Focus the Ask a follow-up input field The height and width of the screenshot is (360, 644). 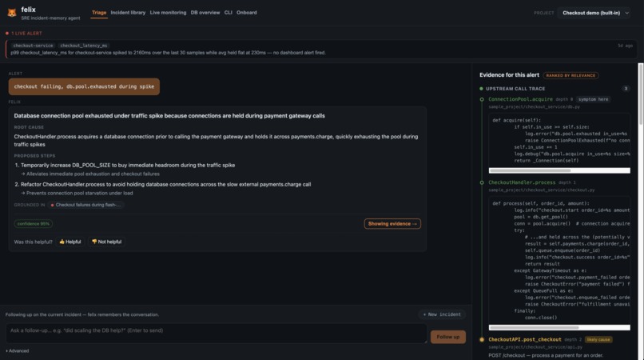[x=217, y=334]
